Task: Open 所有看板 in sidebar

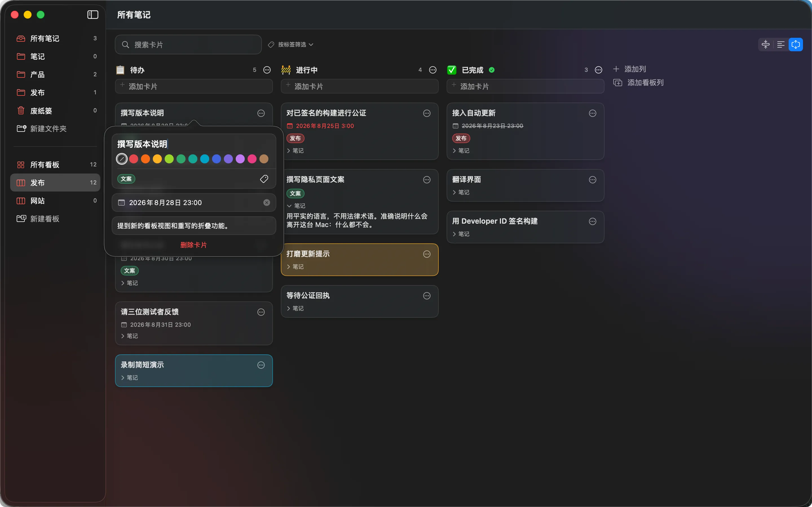Action: coord(55,165)
